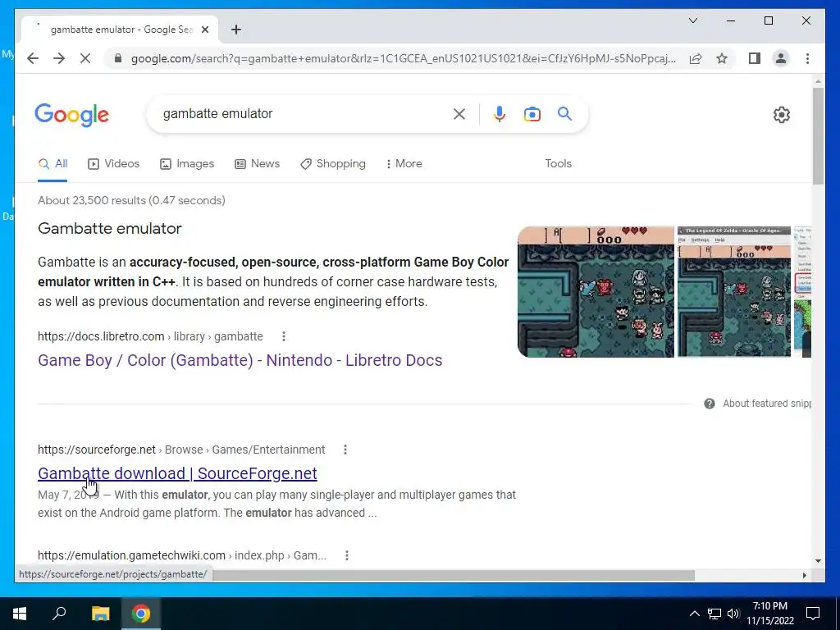This screenshot has height=630, width=840.
Task: Open the search Tools options
Action: click(x=558, y=164)
